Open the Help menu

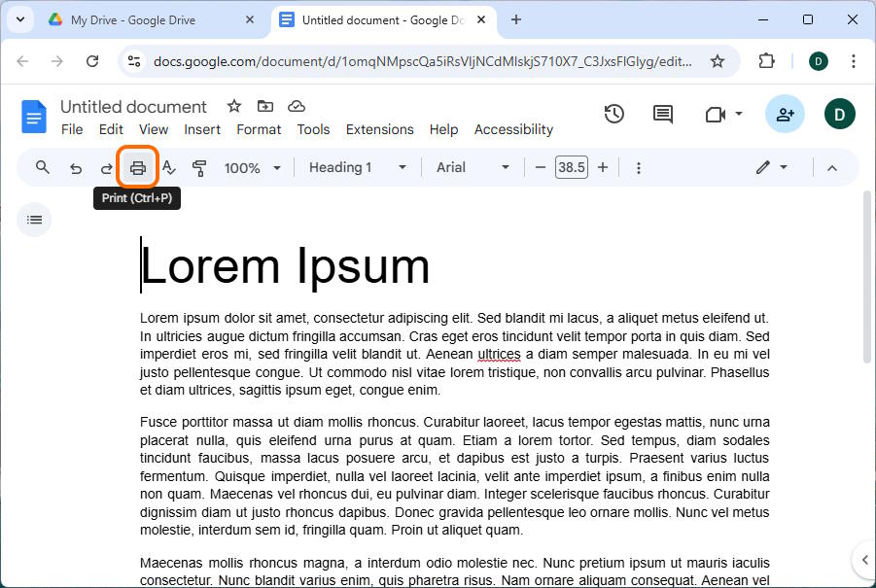click(443, 129)
